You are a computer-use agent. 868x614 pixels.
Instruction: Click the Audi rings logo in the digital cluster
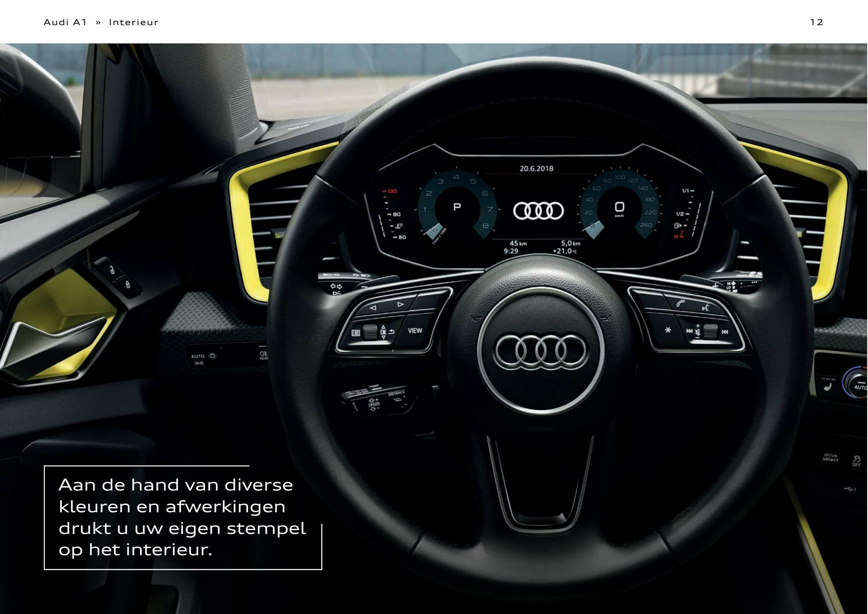[538, 211]
